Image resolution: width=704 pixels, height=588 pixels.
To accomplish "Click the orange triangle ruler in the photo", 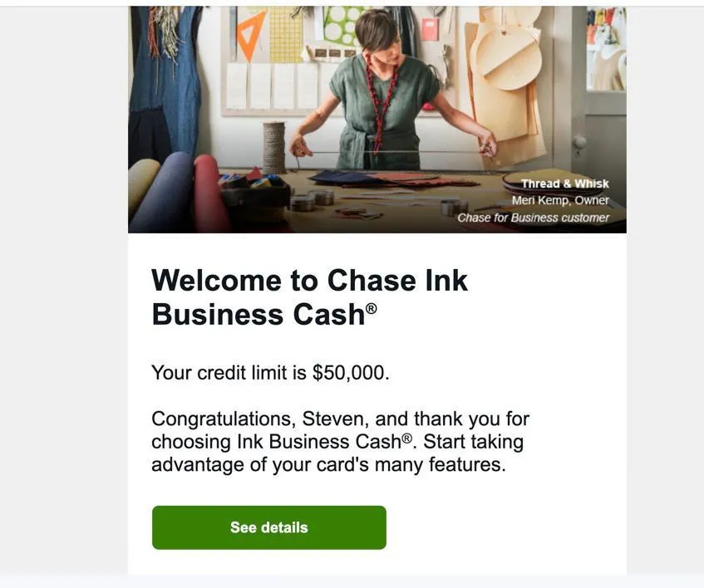I will [251, 35].
